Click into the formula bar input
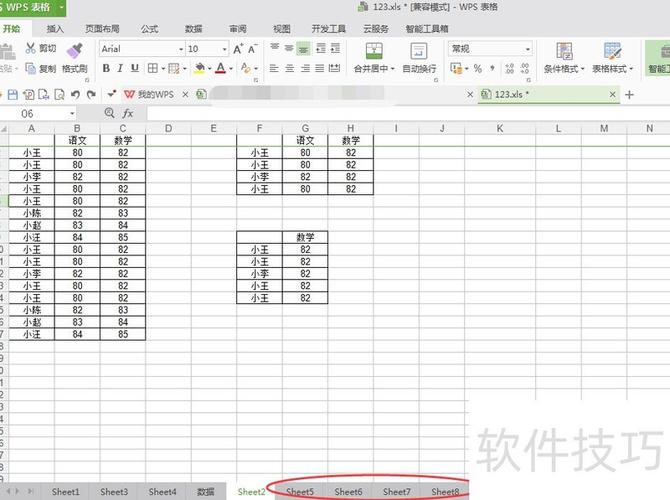The width and height of the screenshot is (670, 500). (408, 114)
